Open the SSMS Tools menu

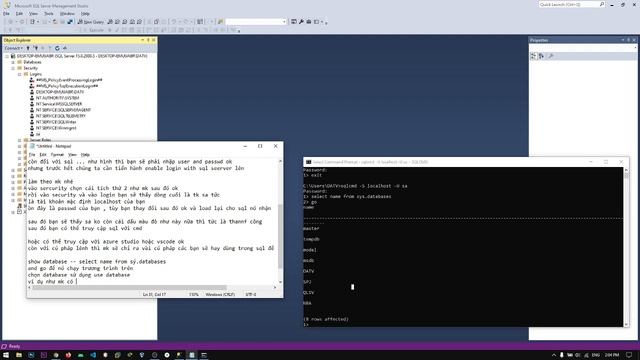[x=49, y=13]
